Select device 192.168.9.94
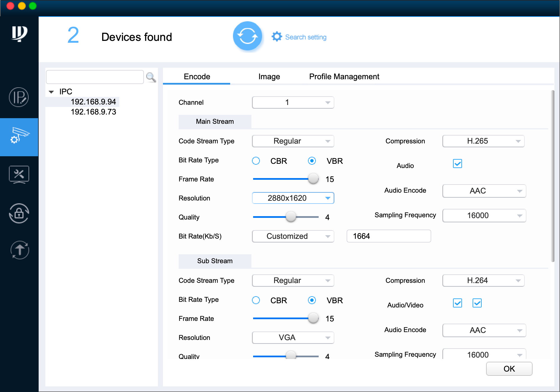Image resolution: width=560 pixels, height=392 pixels. click(93, 102)
